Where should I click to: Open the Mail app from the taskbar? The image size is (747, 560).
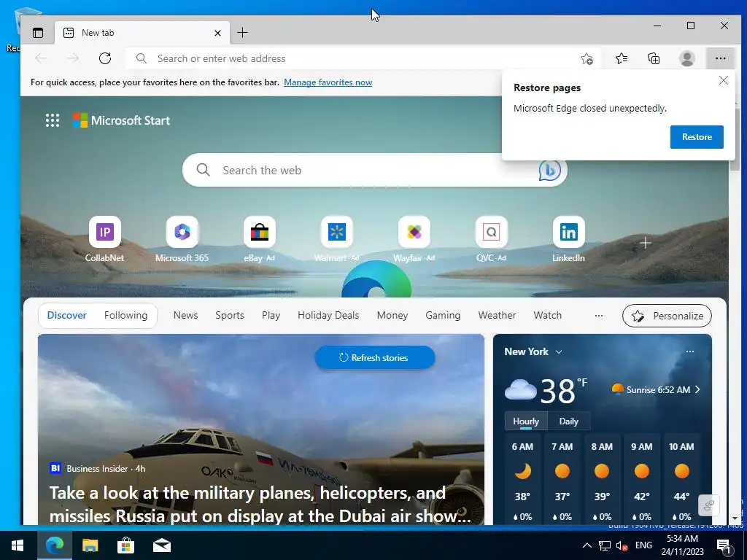161,545
